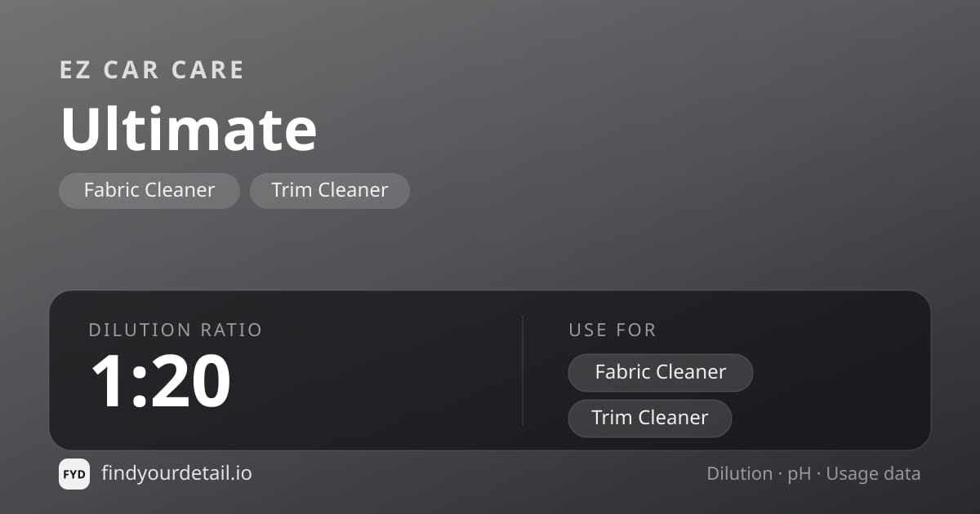Choose Fabric Cleaner pill under Use For
This screenshot has height=514, width=980.
tap(661, 372)
